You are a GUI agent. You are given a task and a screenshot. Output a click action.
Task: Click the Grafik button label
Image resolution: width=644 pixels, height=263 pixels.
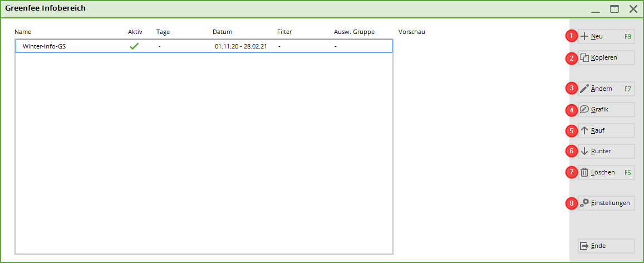[x=599, y=109]
